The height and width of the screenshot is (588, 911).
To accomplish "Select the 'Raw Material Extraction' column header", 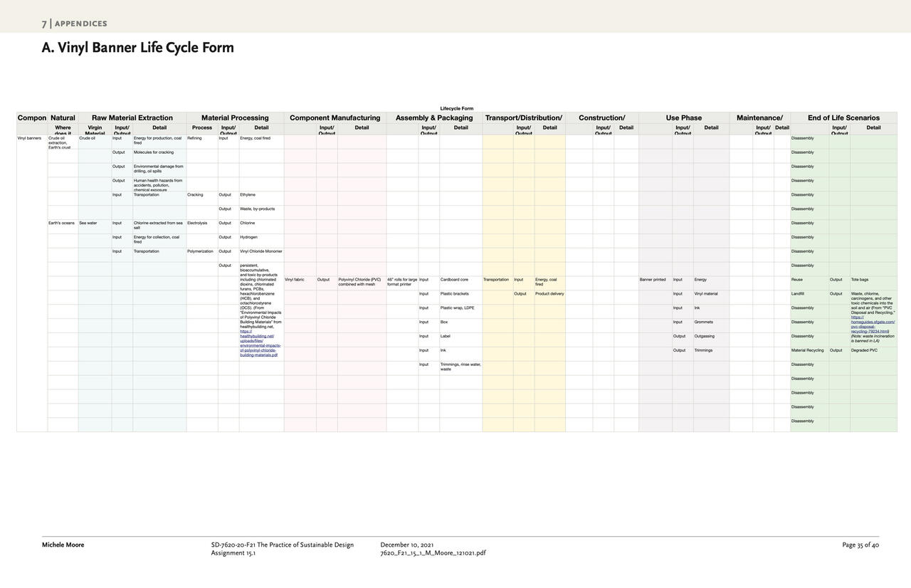I will [x=132, y=118].
